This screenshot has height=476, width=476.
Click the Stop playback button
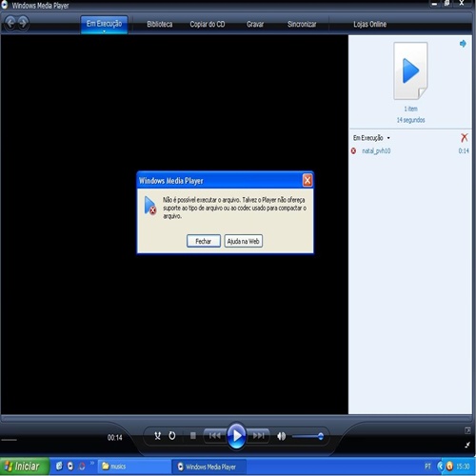193,436
